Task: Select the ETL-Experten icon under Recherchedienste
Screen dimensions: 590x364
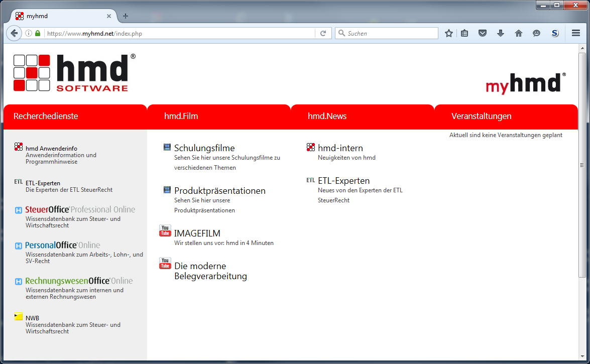Action: (x=18, y=182)
